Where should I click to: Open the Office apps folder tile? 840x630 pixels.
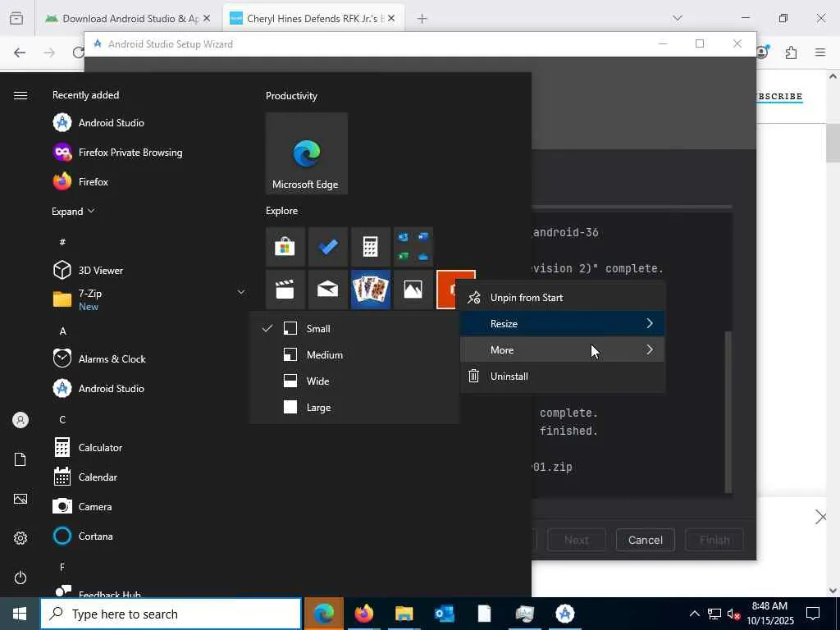click(413, 247)
